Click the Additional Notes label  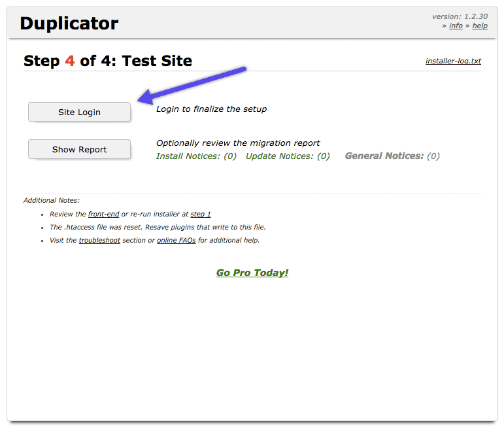(52, 200)
